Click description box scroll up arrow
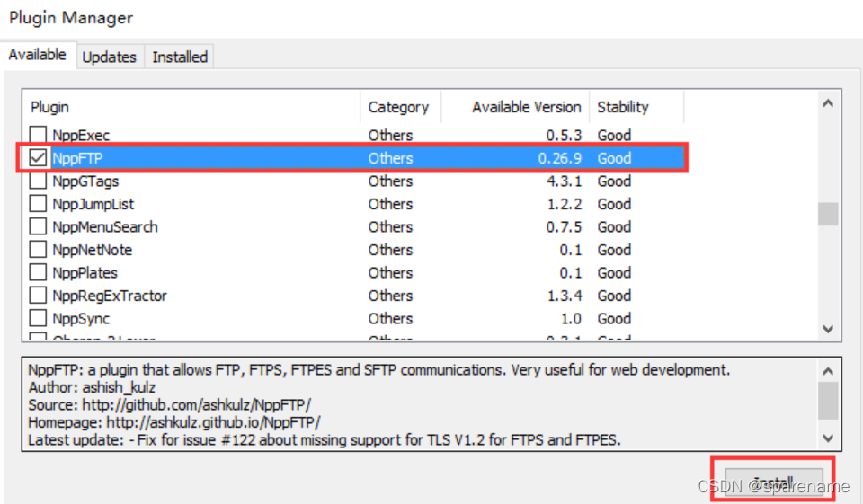Viewport: 863px width, 504px height. [x=828, y=371]
